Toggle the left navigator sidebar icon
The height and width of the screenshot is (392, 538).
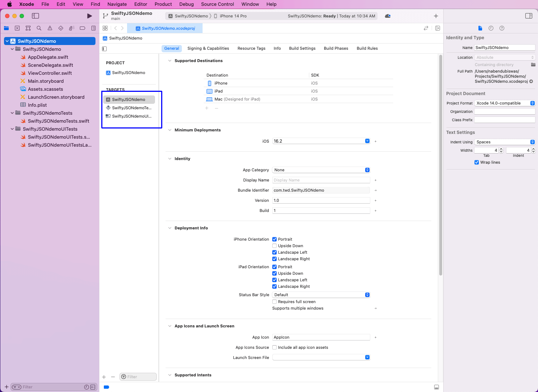point(35,16)
